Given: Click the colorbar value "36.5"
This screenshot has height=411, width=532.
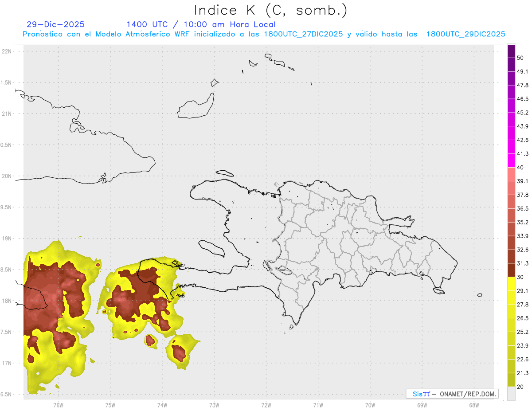Looking at the screenshot, I should coord(523,209).
